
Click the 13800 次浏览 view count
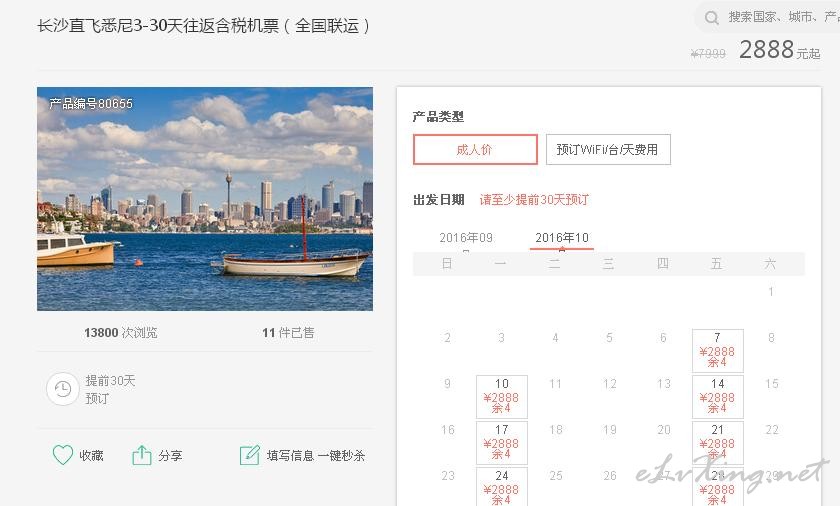[121, 333]
